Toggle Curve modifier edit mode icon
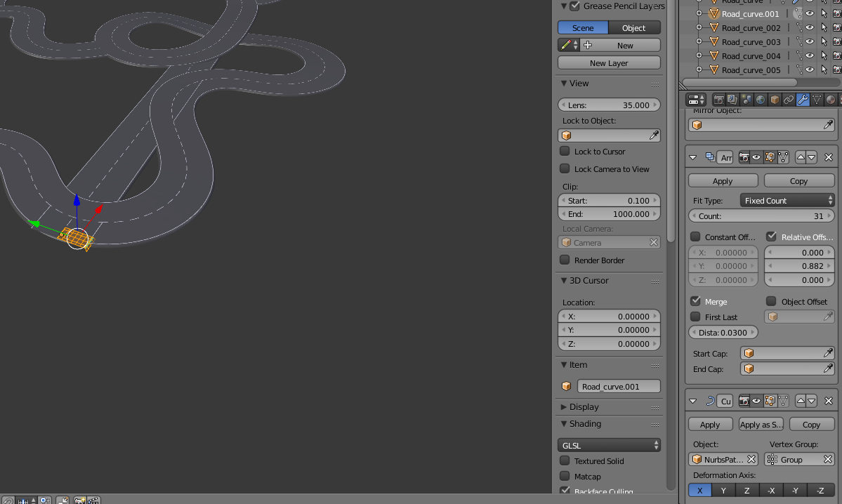 [x=770, y=401]
